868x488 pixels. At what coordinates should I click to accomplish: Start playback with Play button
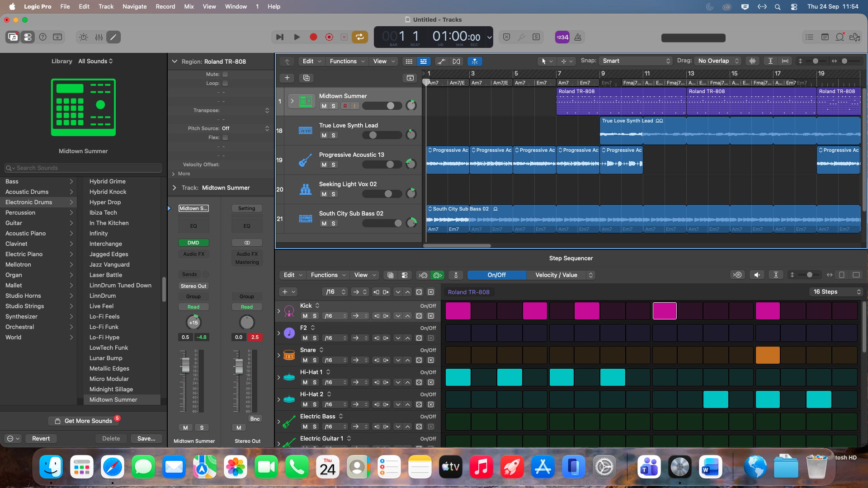pos(297,37)
